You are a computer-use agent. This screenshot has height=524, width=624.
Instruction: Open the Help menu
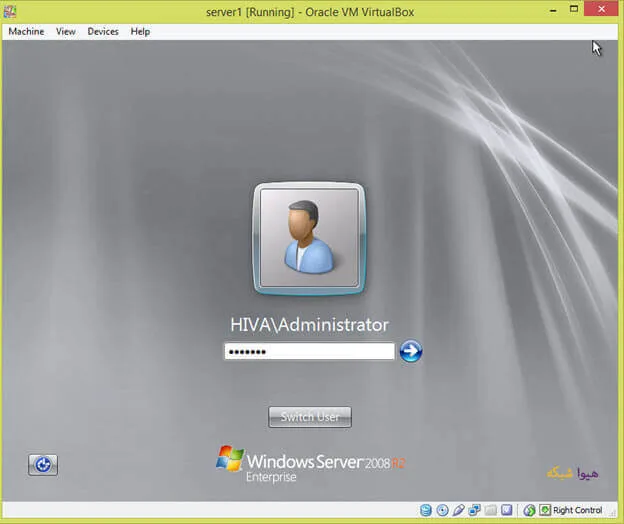pyautogui.click(x=140, y=31)
